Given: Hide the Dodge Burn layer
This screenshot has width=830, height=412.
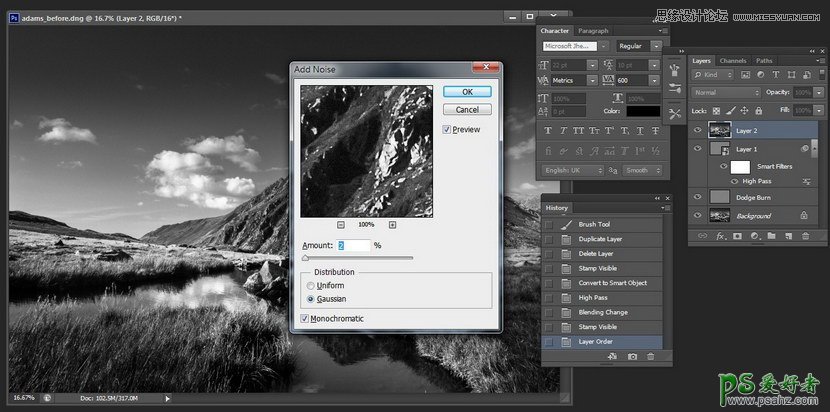Looking at the screenshot, I should 698,198.
